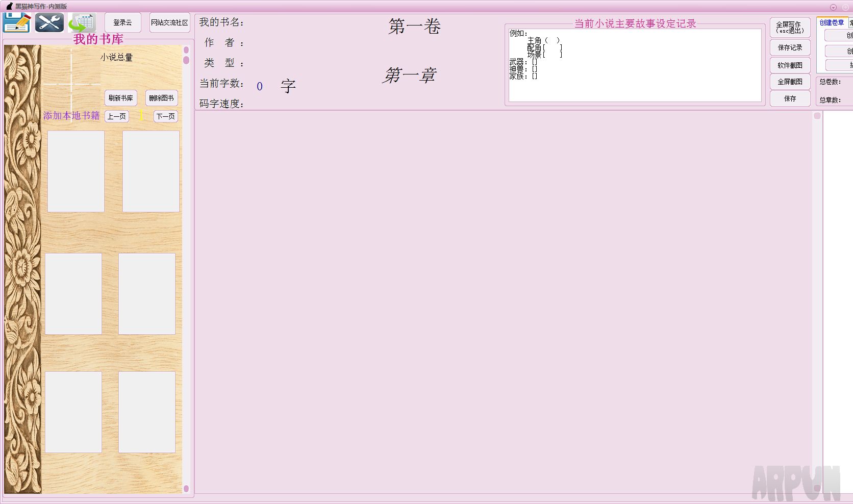853x504 pixels.
Task: Click the 添加本地书籍 add local book link
Action: coord(71,116)
